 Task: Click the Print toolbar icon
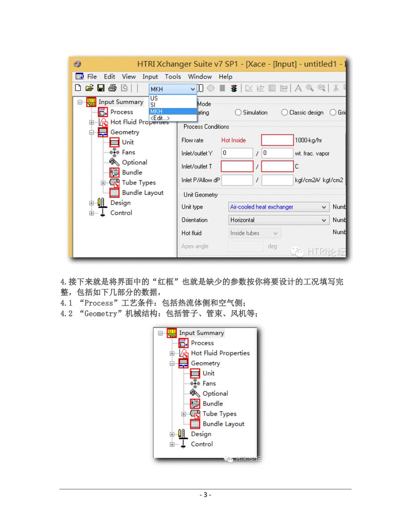tap(112, 88)
